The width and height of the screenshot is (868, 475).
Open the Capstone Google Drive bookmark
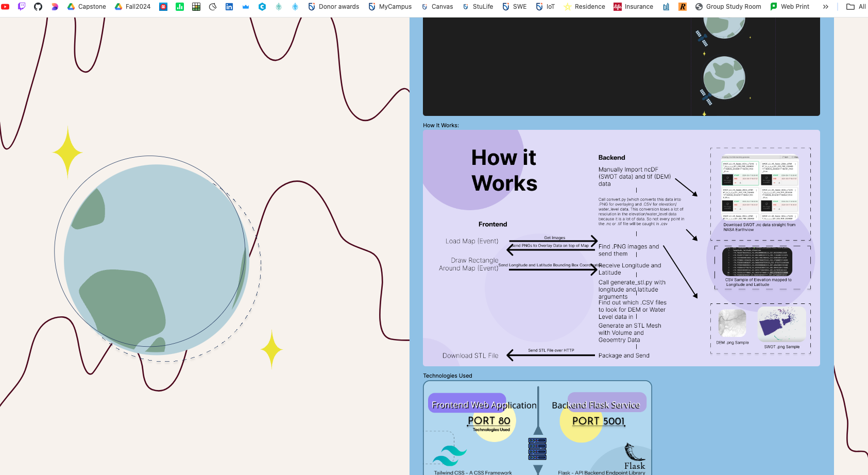pyautogui.click(x=87, y=7)
